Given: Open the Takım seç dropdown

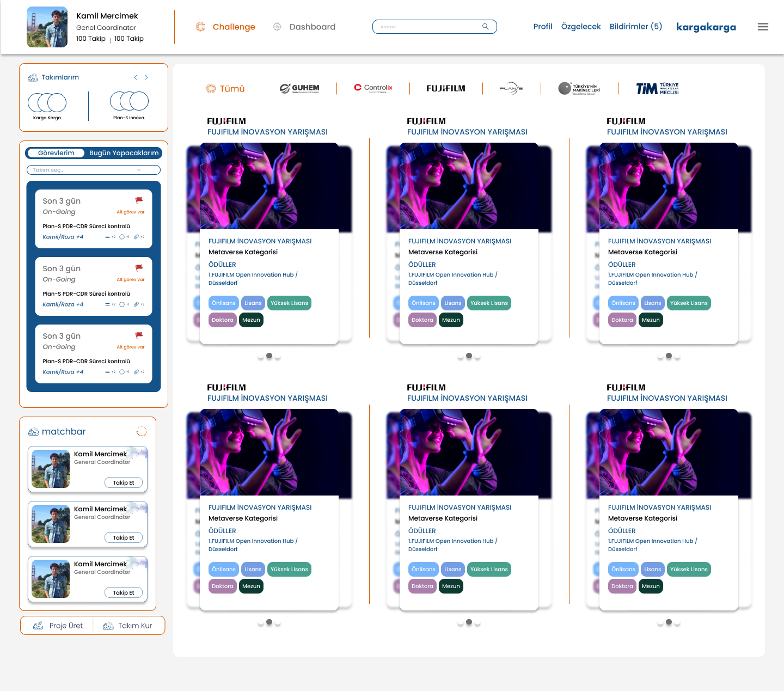Looking at the screenshot, I should point(94,170).
